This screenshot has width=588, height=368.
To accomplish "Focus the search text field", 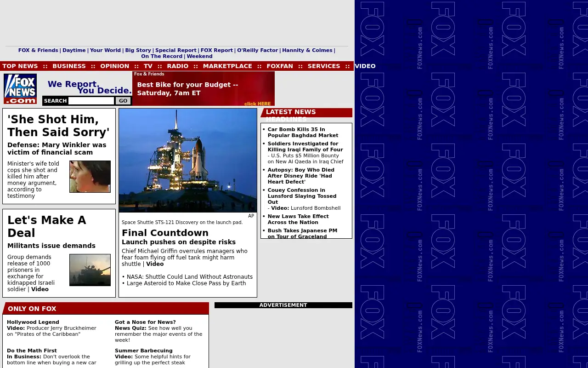I will (91, 101).
